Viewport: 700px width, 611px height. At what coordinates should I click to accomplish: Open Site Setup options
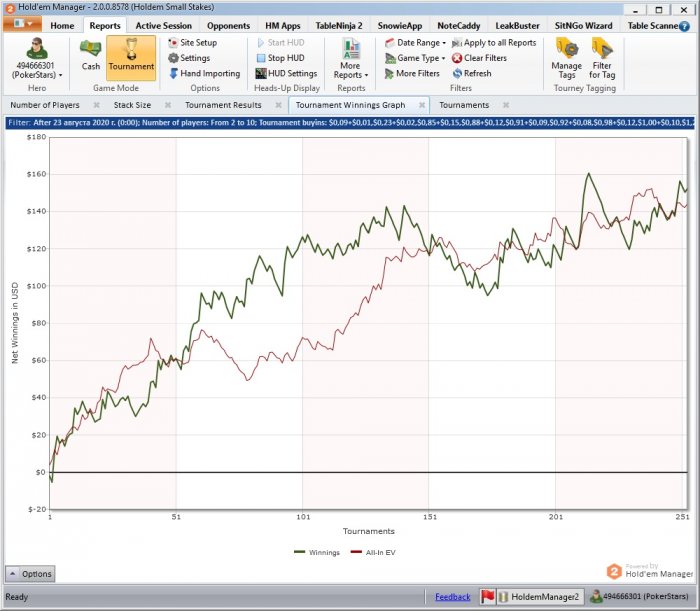point(193,43)
